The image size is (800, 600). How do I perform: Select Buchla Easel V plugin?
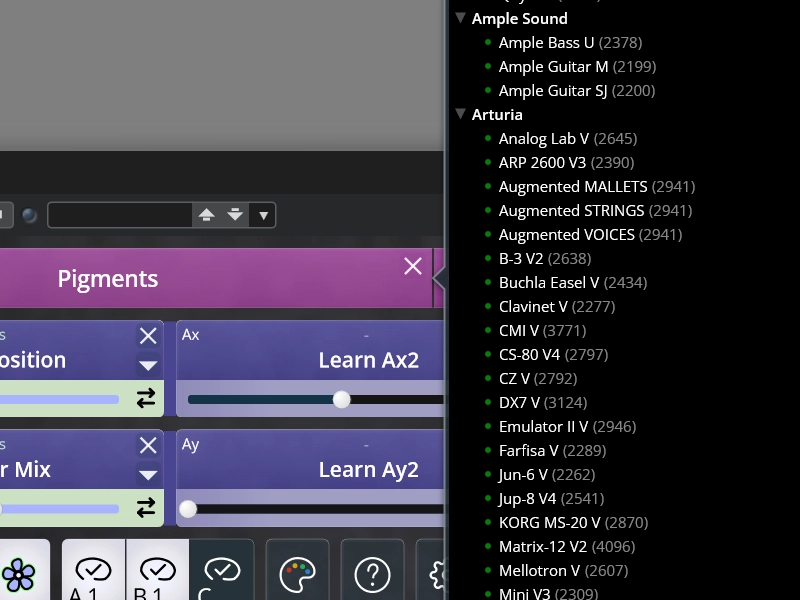point(572,283)
